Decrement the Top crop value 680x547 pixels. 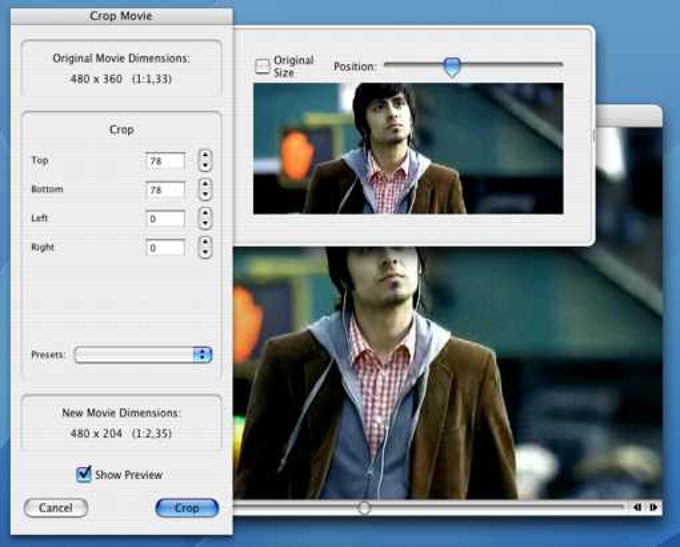coord(205,166)
